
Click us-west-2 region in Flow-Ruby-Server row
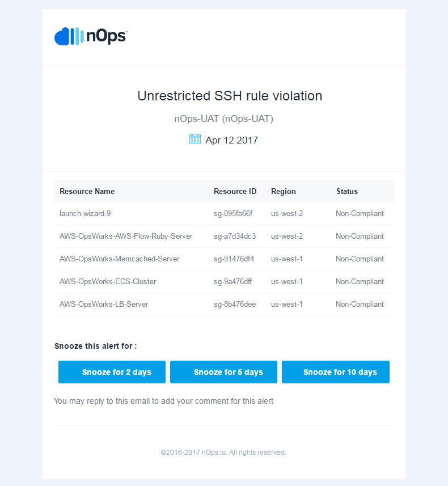coord(287,236)
